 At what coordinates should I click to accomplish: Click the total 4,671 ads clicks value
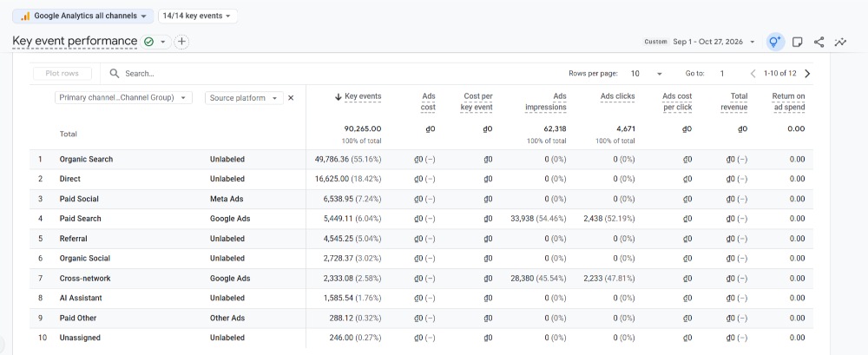(626, 129)
